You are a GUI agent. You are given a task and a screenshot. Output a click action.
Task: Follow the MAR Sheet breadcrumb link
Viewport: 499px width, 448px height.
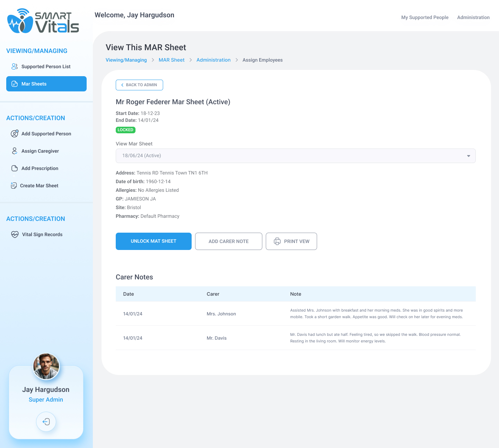pos(172,60)
